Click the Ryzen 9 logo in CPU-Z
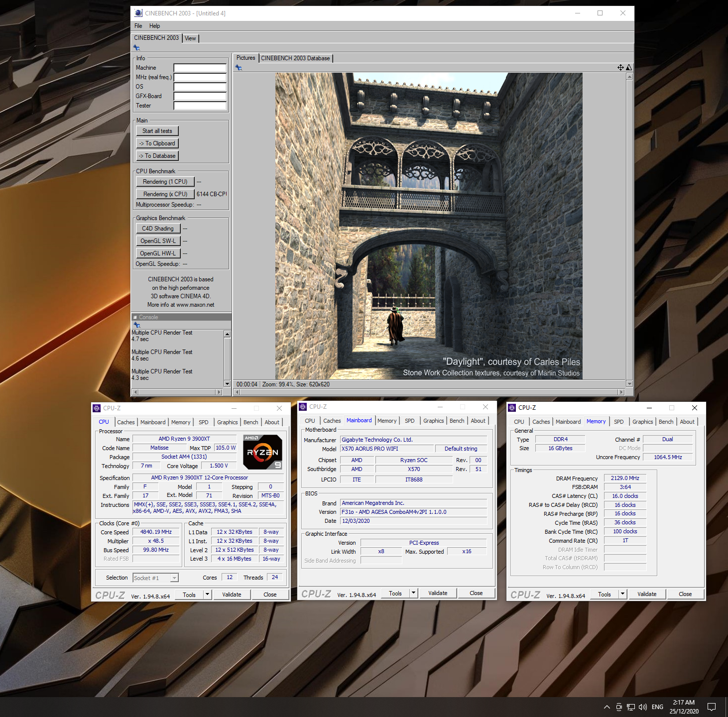 pos(263,452)
